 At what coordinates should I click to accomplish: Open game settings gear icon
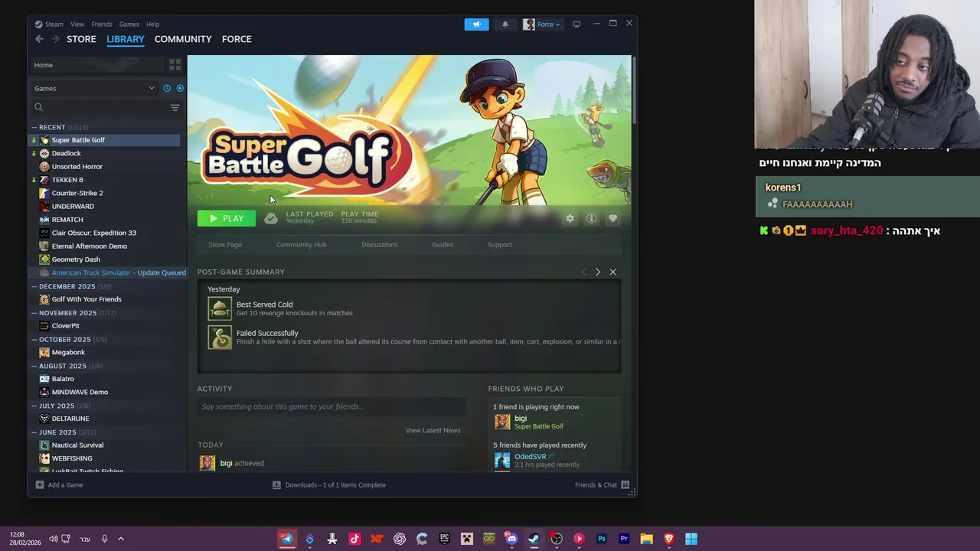570,219
